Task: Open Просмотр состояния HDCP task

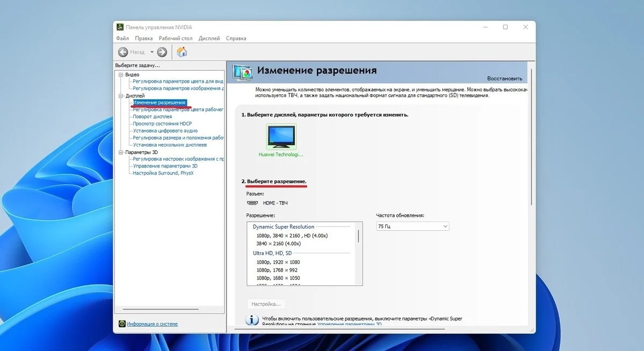Action: tap(162, 123)
